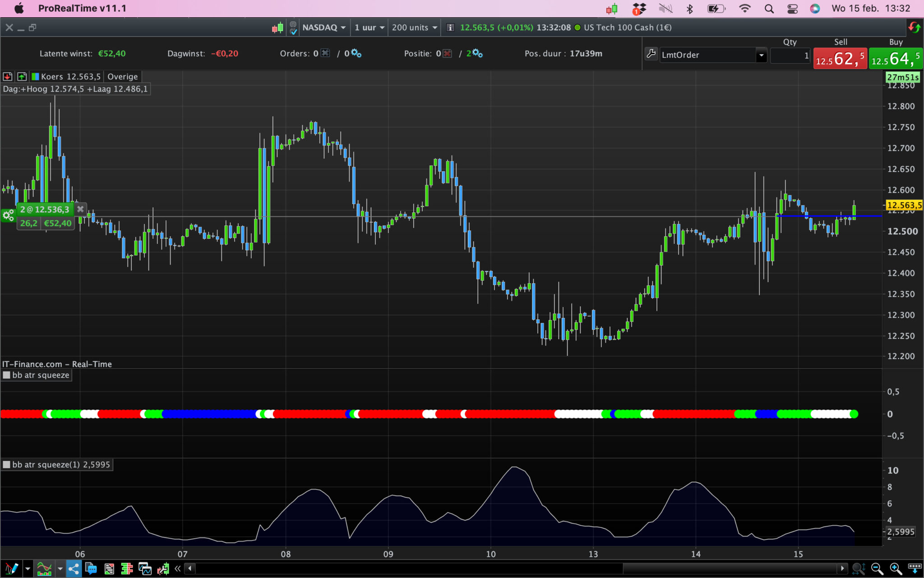Screen dimensions: 924x578
Task: Open the order book bars icon
Action: click(x=127, y=569)
